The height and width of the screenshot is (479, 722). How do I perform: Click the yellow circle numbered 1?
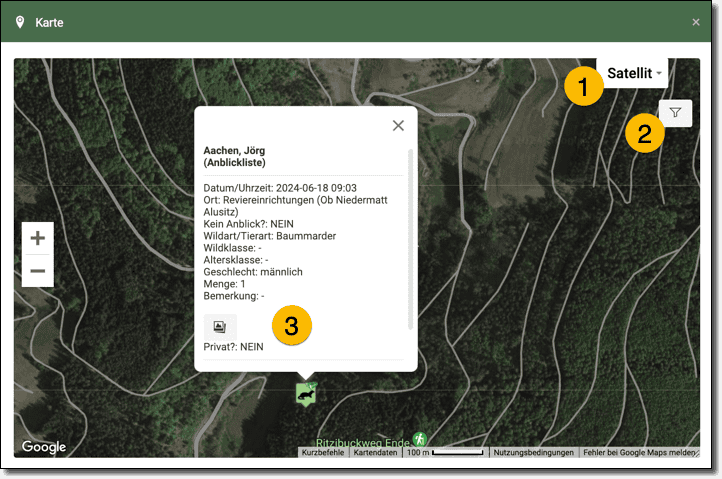583,87
